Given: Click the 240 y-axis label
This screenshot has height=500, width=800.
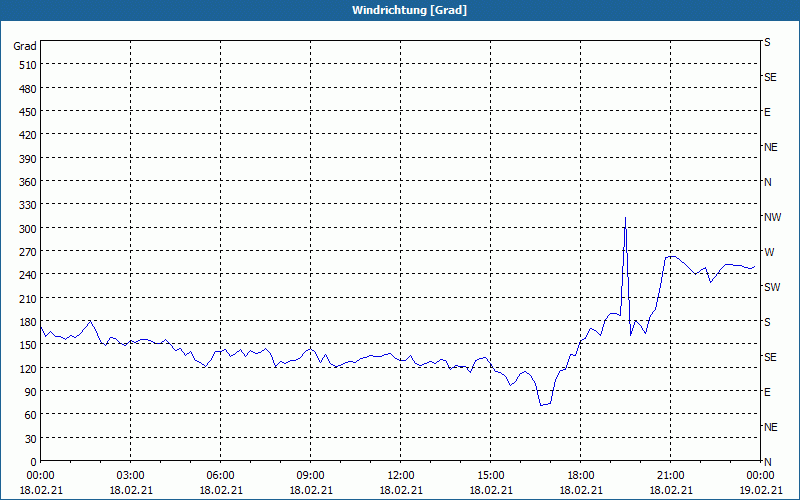Looking at the screenshot, I should pyautogui.click(x=28, y=275).
